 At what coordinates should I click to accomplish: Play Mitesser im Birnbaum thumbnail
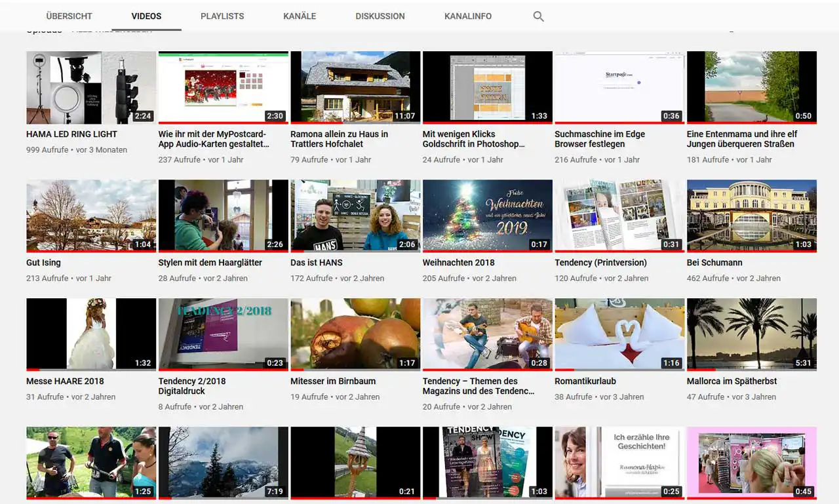coord(355,335)
